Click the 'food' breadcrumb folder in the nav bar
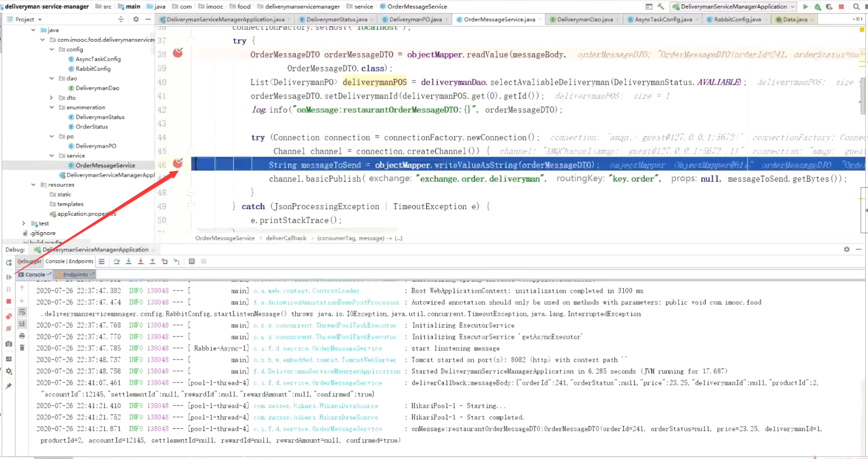Image resolution: width=868 pixels, height=459 pixels. pyautogui.click(x=244, y=7)
